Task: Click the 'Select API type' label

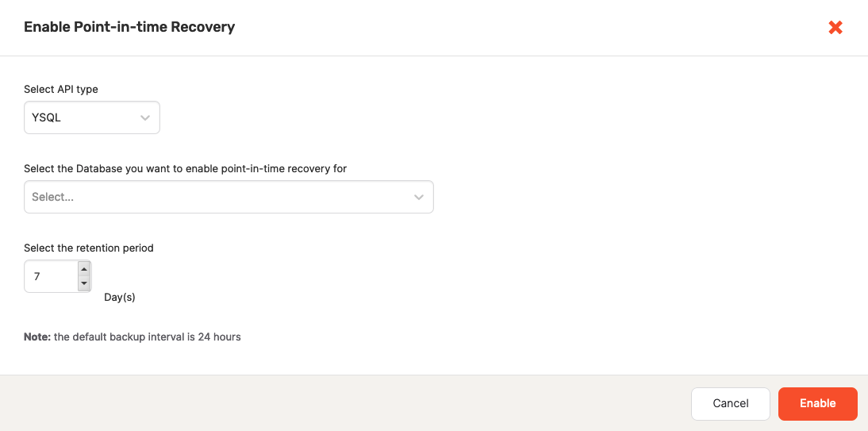Action: [61, 89]
